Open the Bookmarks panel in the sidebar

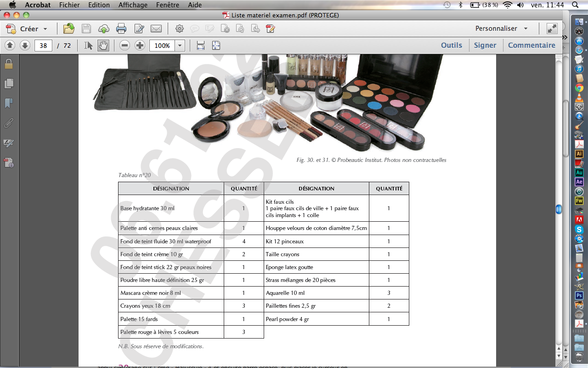pyautogui.click(x=9, y=103)
